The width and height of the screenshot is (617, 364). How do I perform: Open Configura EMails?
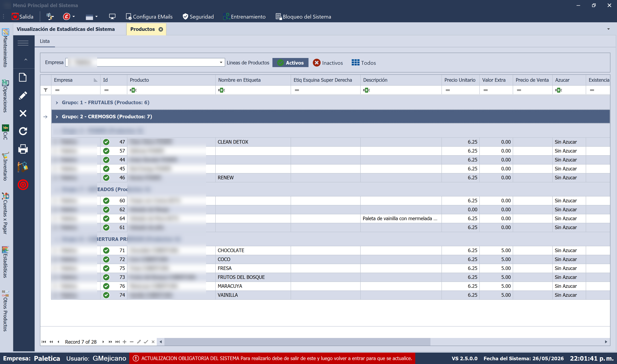[149, 17]
